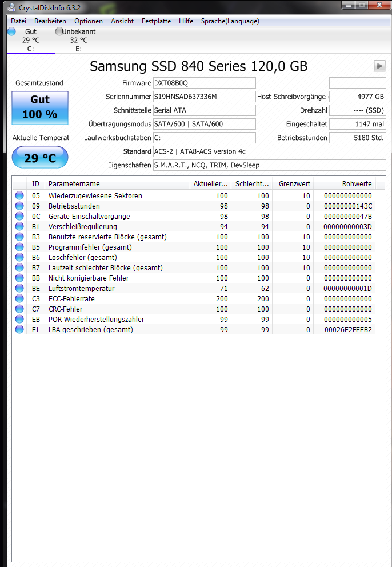Click the CrystalDiskInfo title bar icon
The width and height of the screenshot is (392, 567).
point(11,7)
